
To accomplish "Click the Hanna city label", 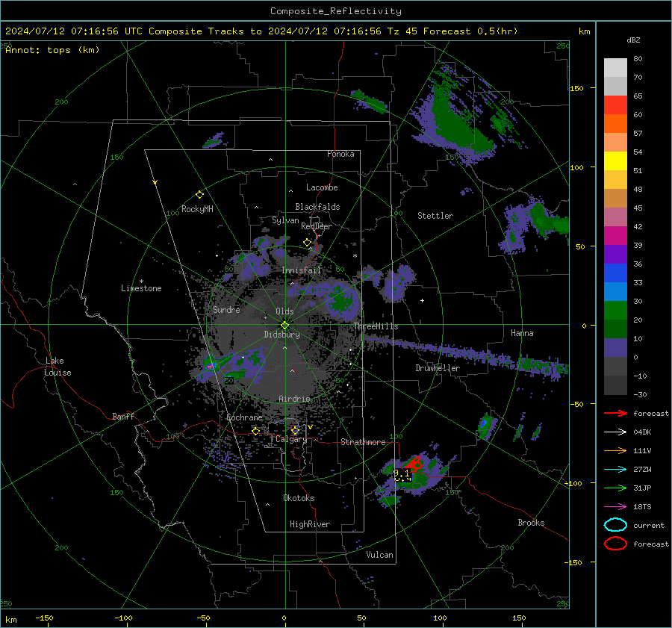I will 522,333.
